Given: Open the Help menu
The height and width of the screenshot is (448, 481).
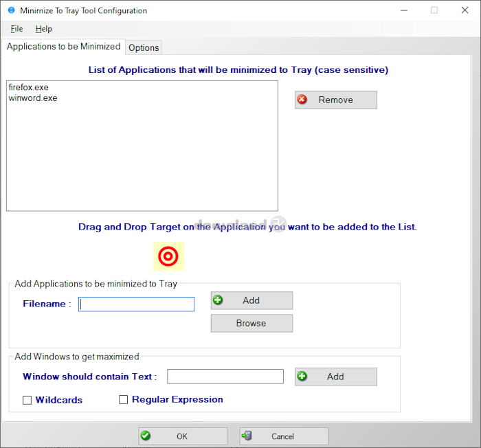Looking at the screenshot, I should pos(43,29).
